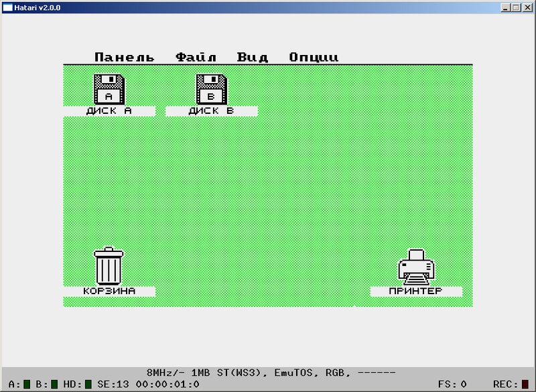Select the ДИСК A floppy icon
This screenshot has height=392, width=536.
pos(109,89)
